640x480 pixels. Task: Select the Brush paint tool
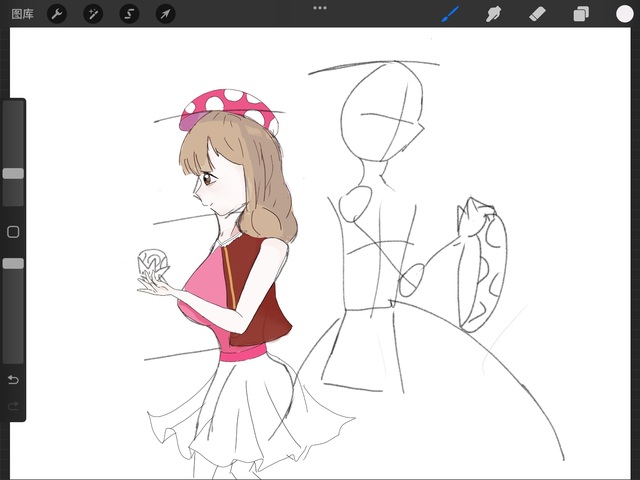click(x=450, y=14)
